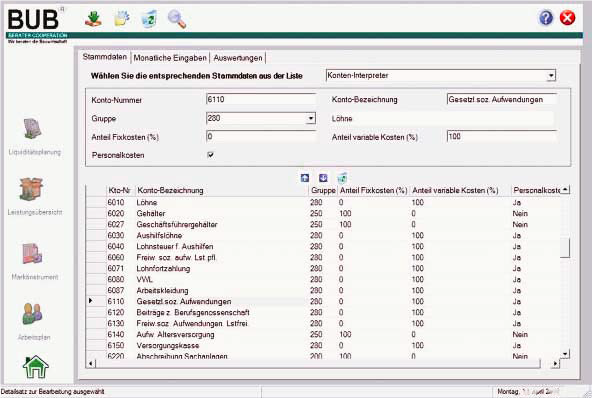Click the BUB logo
592x398 pixels.
pos(36,25)
